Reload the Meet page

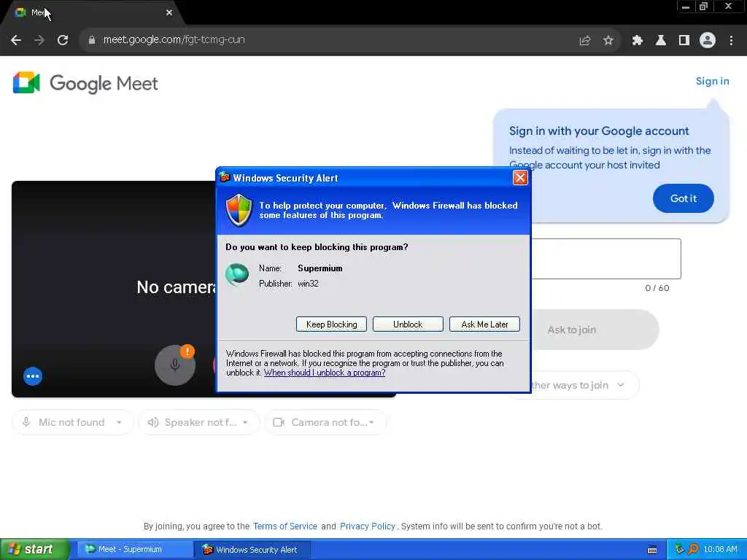pyautogui.click(x=63, y=40)
